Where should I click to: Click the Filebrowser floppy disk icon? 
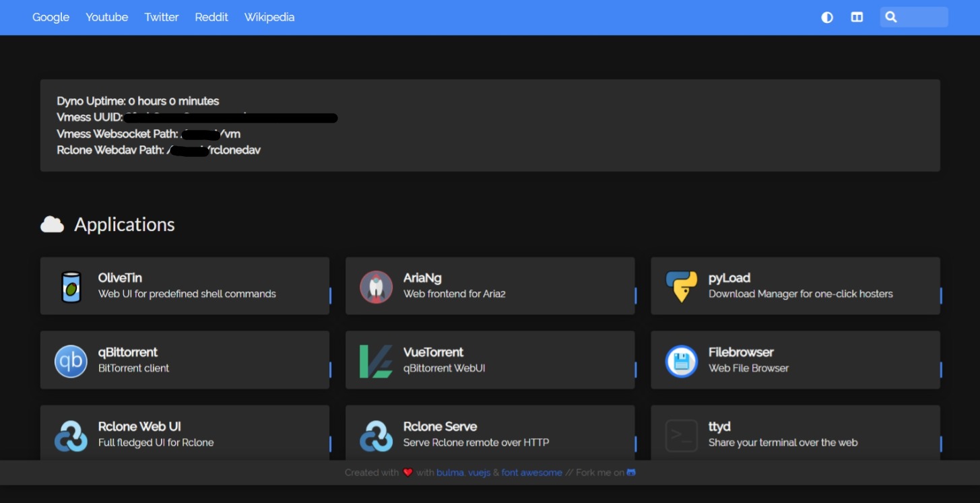tap(681, 361)
